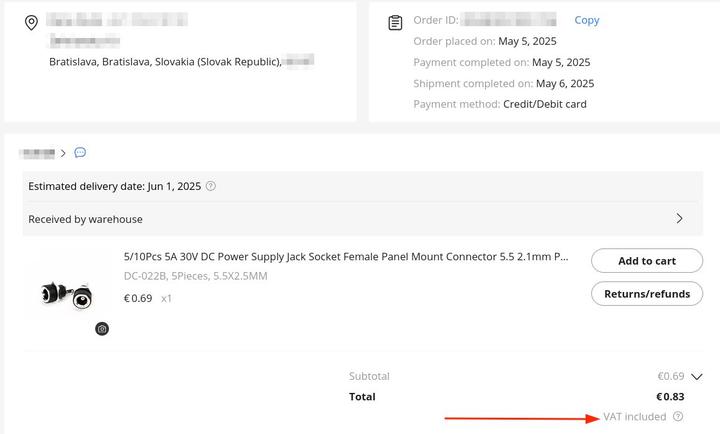Click the 'Credit/Debit card' payment method
The width and height of the screenshot is (720, 434).
[545, 104]
